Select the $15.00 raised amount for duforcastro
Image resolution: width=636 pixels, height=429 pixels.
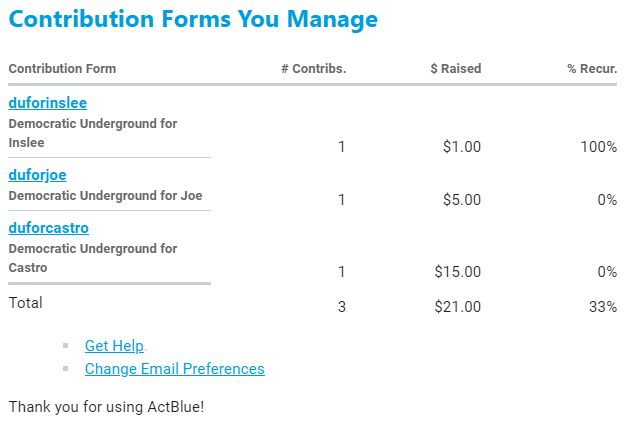click(x=457, y=272)
